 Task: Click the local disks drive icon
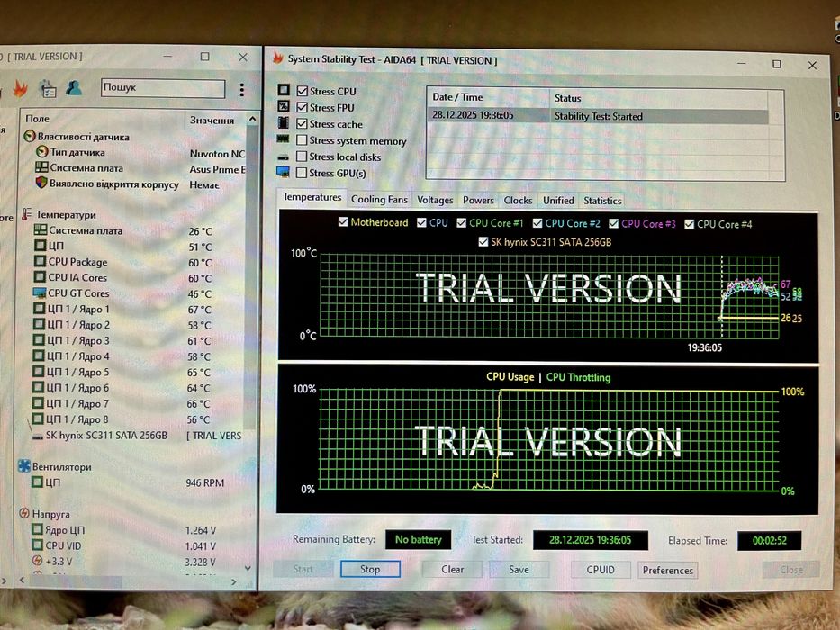pyautogui.click(x=283, y=157)
